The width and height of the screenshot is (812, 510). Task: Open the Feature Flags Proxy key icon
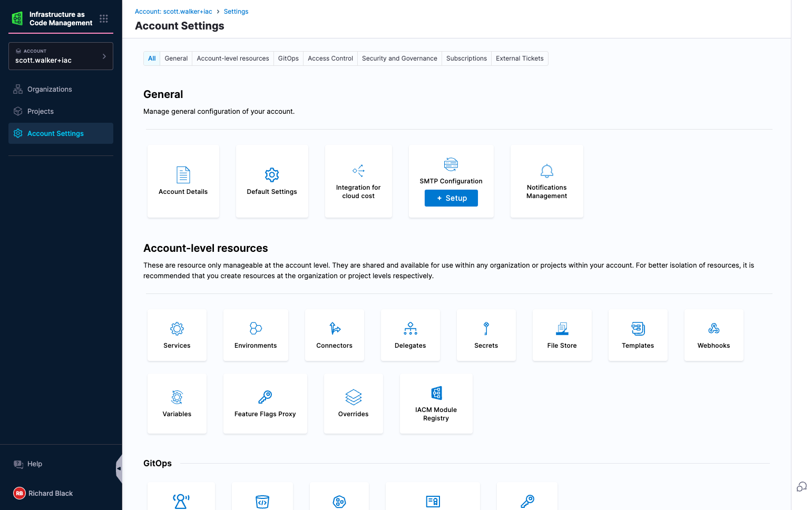coord(265,397)
